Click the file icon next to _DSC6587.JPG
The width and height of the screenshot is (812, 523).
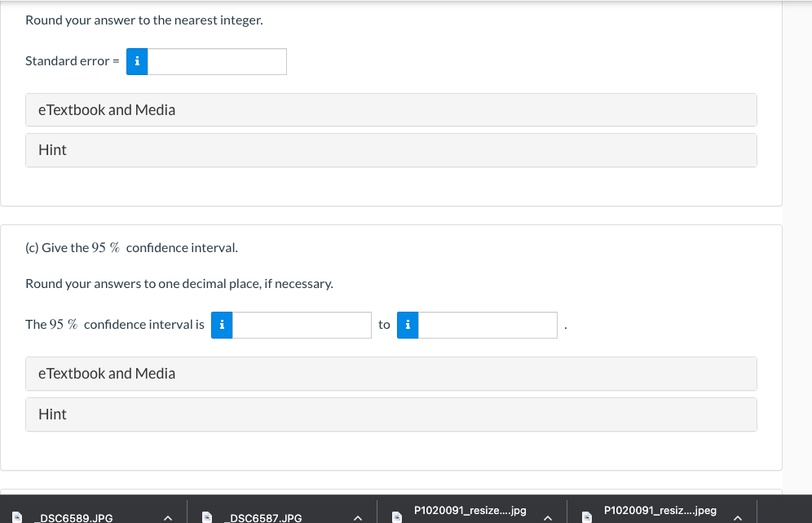[207, 516]
